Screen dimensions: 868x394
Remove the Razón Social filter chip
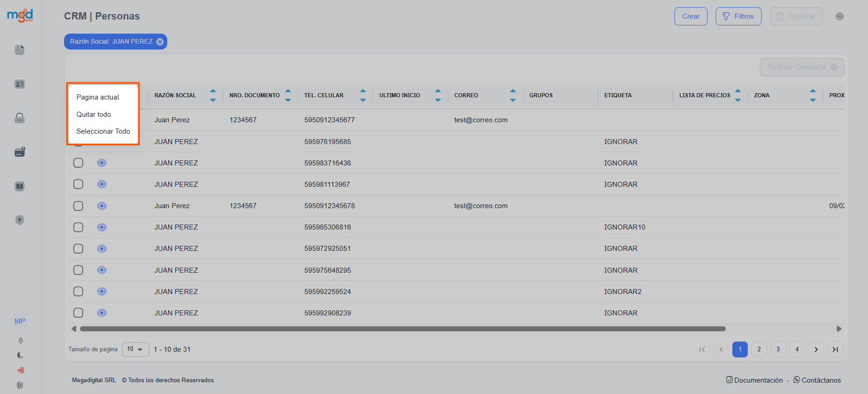160,42
